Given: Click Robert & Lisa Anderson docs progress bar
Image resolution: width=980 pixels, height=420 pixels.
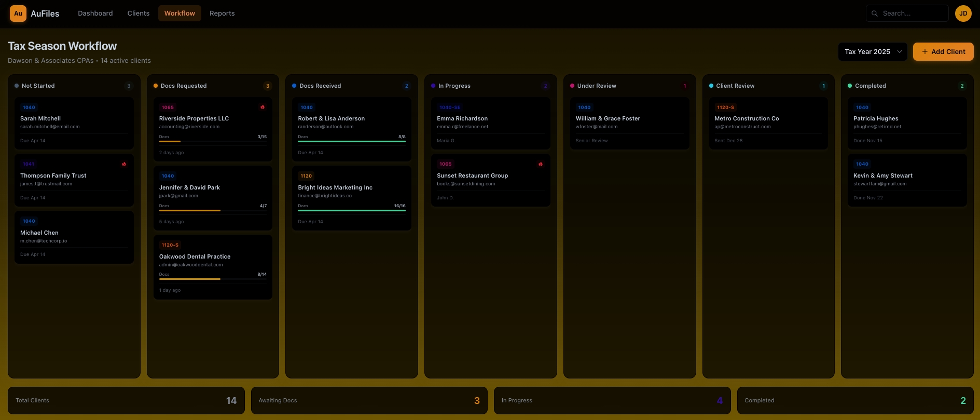Looking at the screenshot, I should [x=352, y=141].
